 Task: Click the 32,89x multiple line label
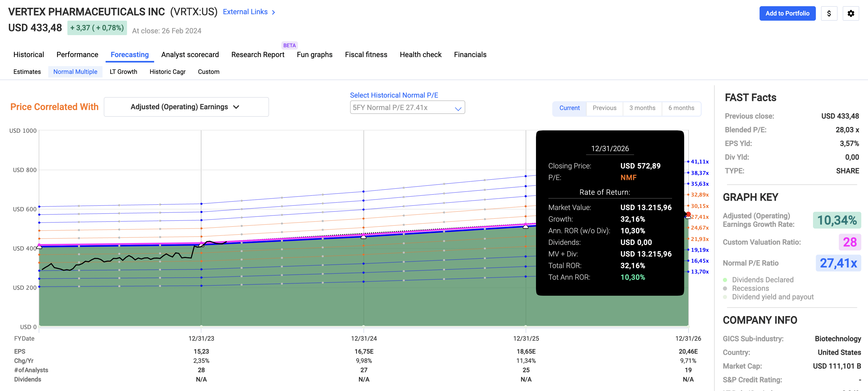pyautogui.click(x=700, y=195)
